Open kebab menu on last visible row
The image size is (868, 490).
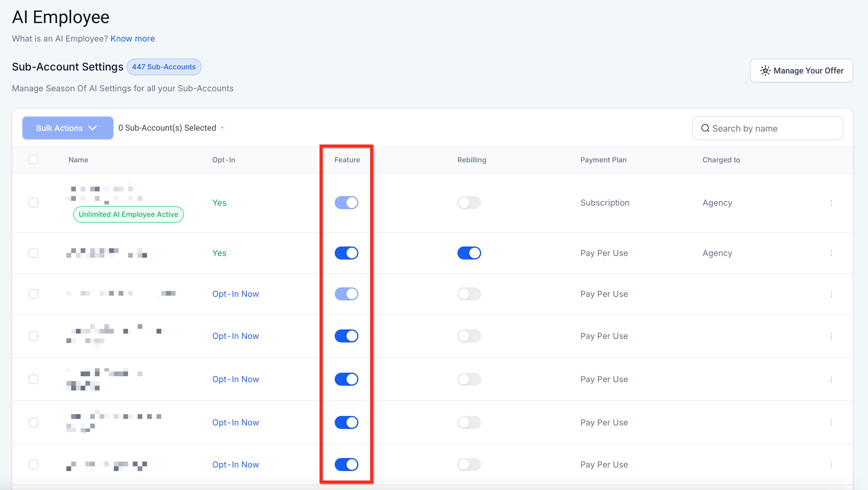pos(831,465)
